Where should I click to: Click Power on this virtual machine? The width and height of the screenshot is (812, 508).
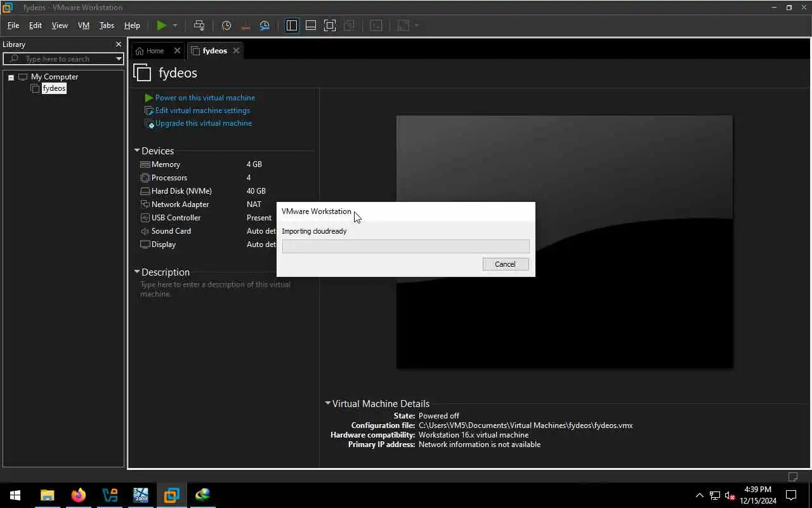click(x=205, y=98)
